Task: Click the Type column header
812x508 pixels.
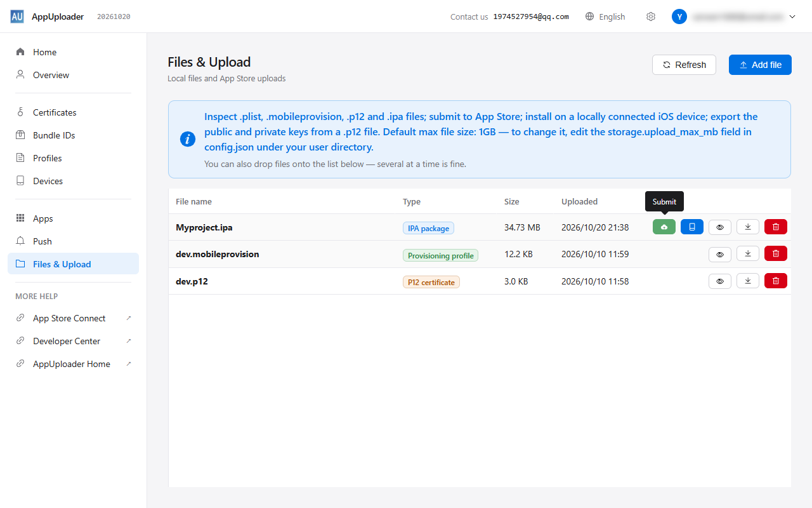Action: pos(412,201)
